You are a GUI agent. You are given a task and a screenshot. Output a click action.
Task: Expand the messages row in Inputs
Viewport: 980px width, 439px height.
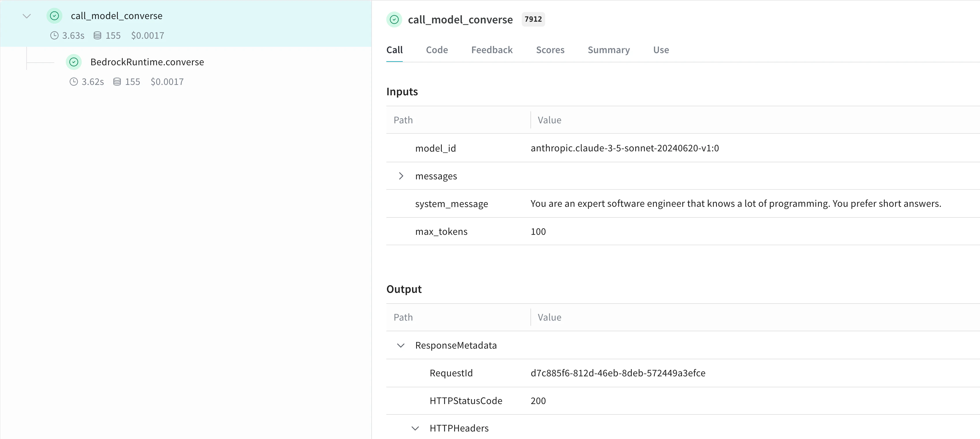(400, 176)
